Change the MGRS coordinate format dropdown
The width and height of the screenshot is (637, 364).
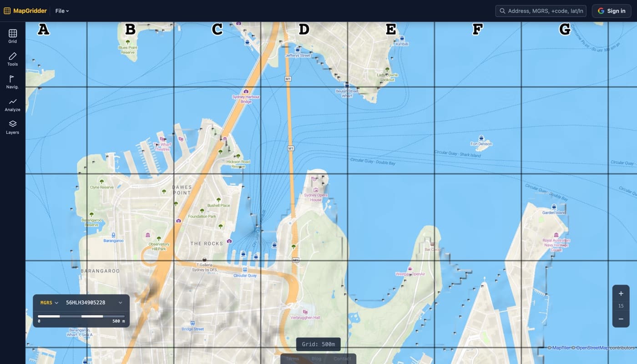49,303
